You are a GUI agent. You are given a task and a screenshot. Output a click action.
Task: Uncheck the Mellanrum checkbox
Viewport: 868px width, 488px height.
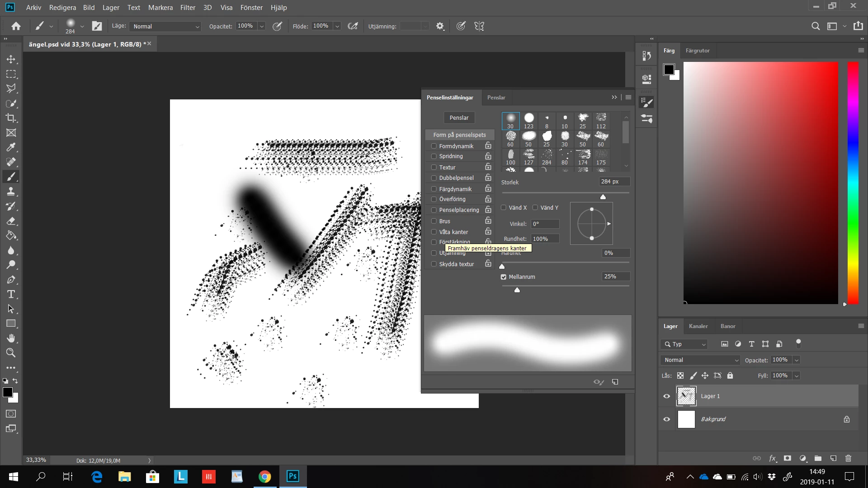click(504, 277)
